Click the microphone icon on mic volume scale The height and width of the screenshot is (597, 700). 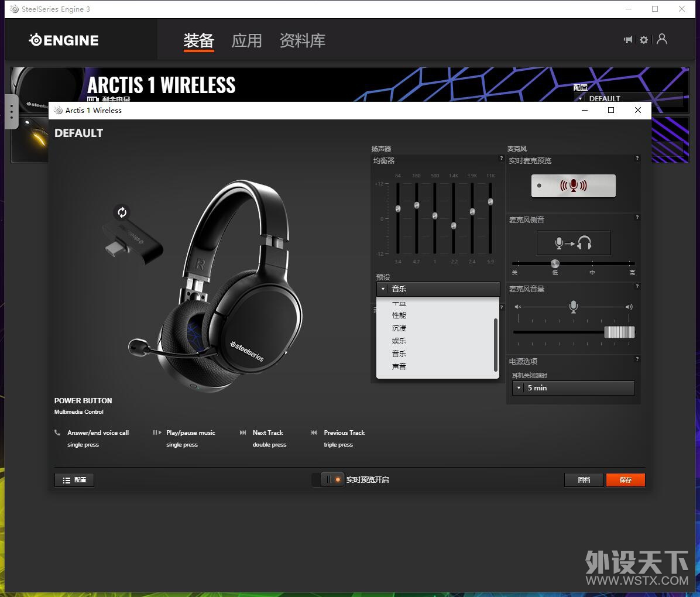574,306
